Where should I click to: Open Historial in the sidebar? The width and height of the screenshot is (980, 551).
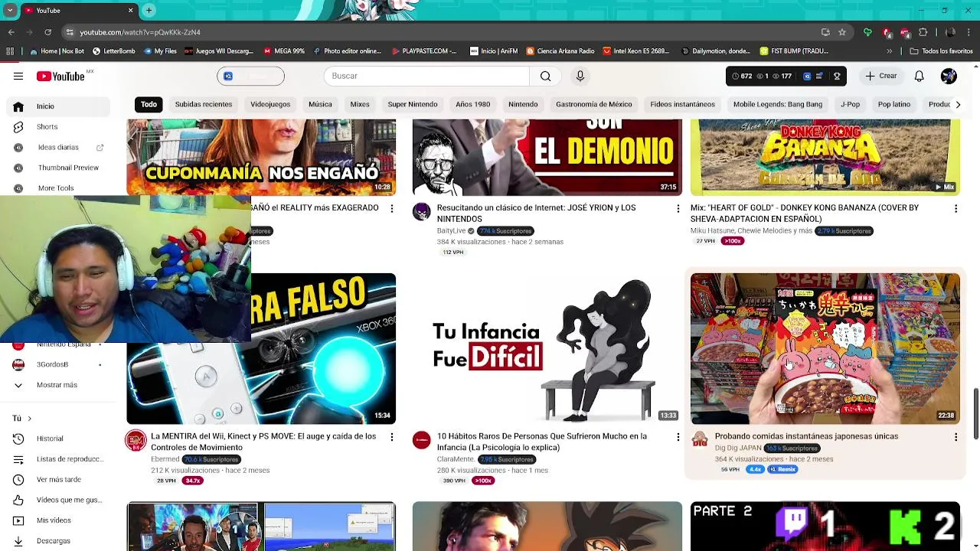click(50, 439)
